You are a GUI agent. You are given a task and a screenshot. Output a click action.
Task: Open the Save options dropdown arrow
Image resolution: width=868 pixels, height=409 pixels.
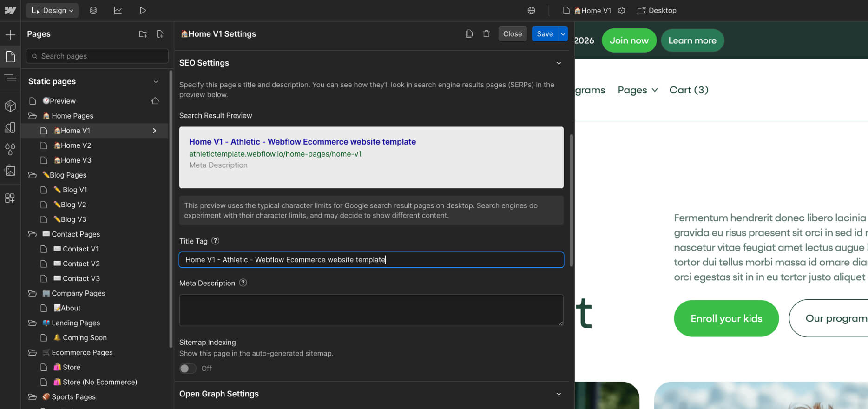tap(563, 34)
